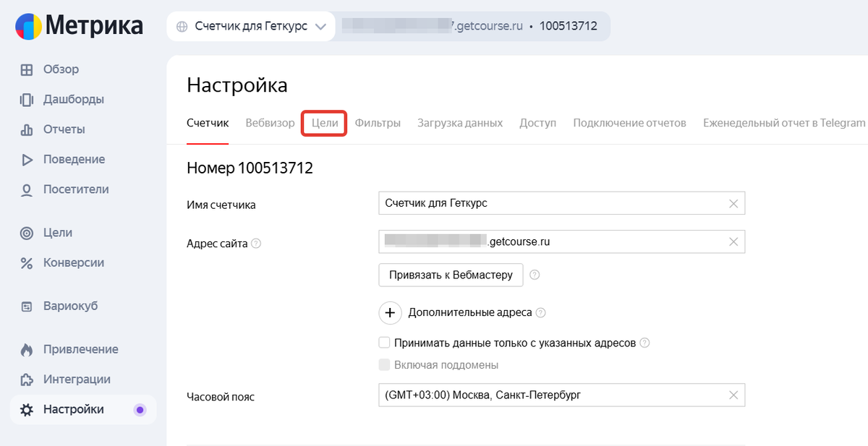Switch to the Фильтры tab

coord(378,123)
